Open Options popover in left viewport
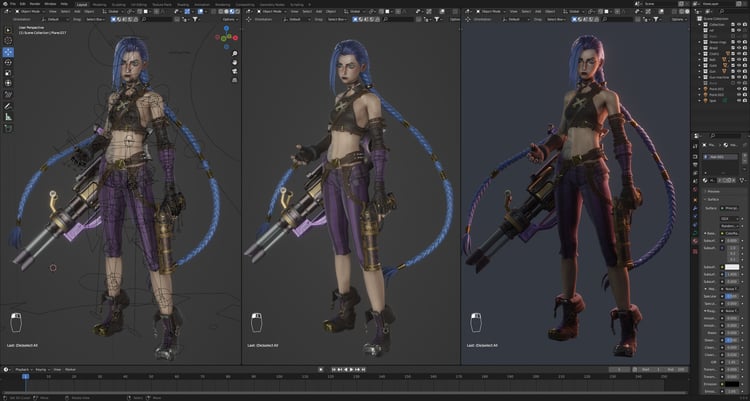750x401 pixels. pos(230,19)
